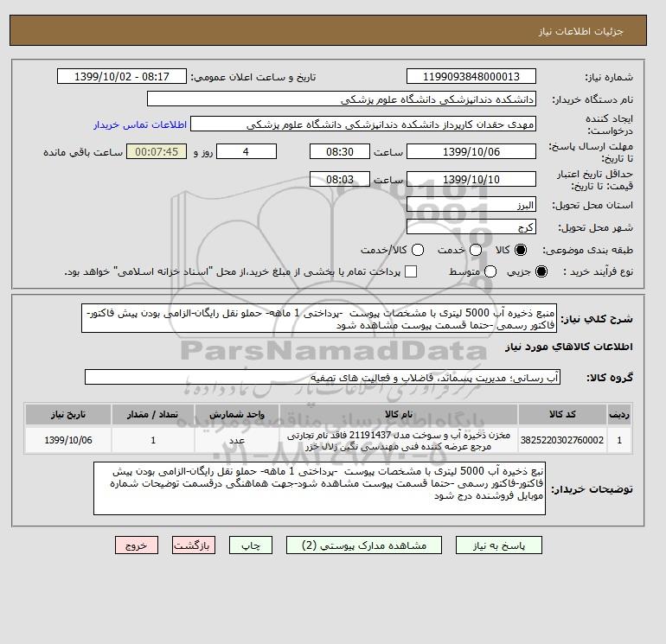The image size is (666, 644).
Task: Click the need date cell 1399/10/06
Action: coord(68,440)
